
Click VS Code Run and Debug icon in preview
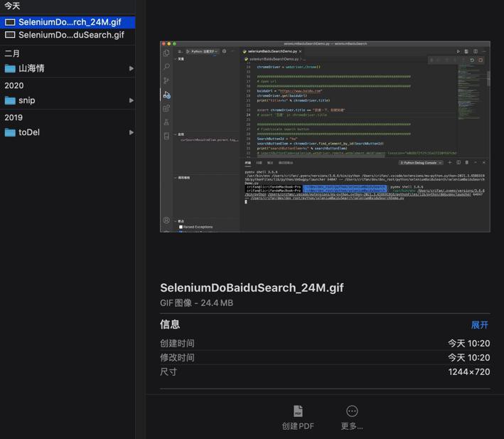coord(166,95)
